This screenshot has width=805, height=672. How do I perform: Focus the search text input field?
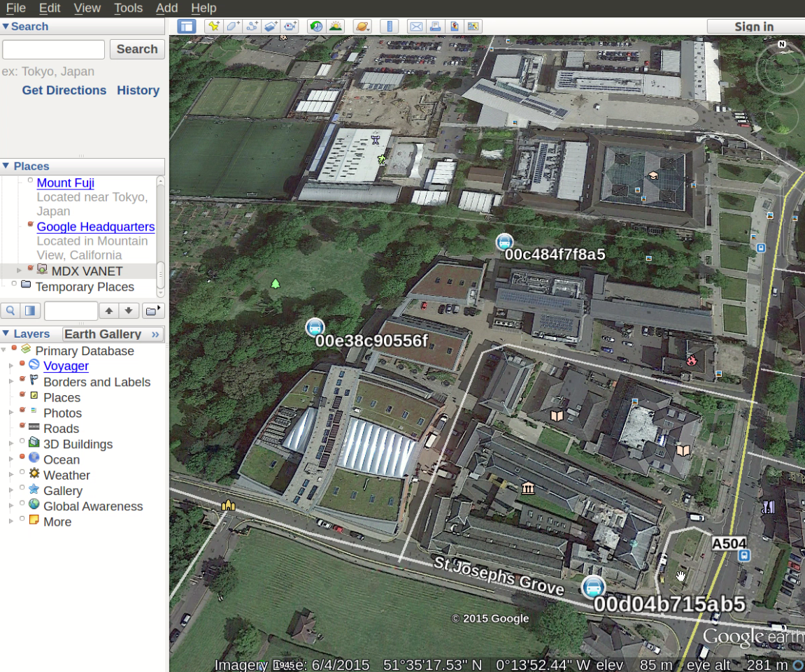53,49
